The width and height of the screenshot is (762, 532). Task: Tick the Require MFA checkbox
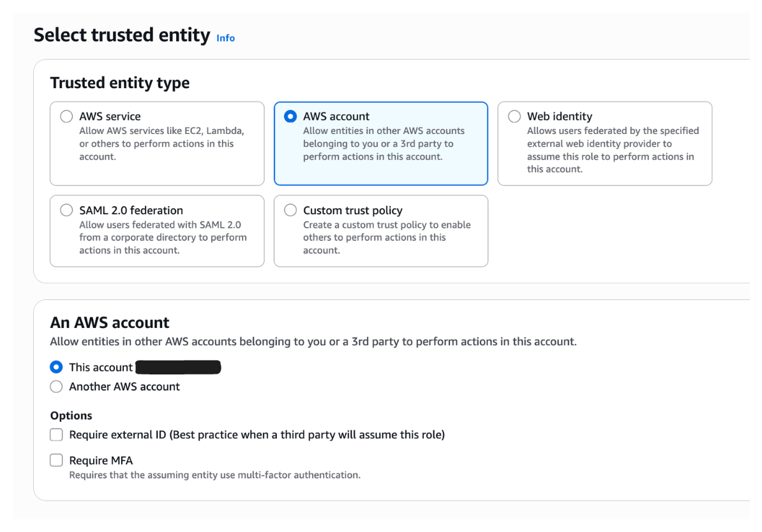tap(56, 460)
